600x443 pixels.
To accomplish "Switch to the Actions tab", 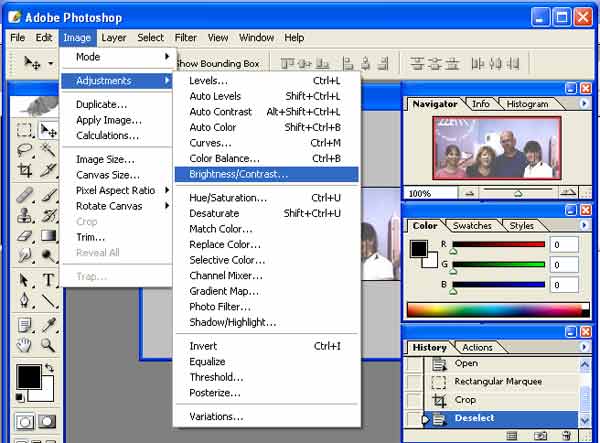I will tap(477, 347).
